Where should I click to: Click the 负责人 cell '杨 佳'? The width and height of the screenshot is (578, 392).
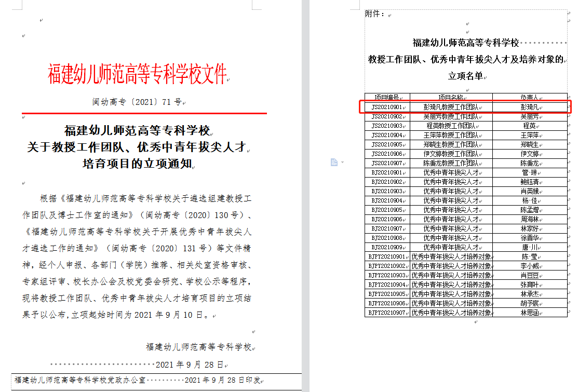point(530,200)
